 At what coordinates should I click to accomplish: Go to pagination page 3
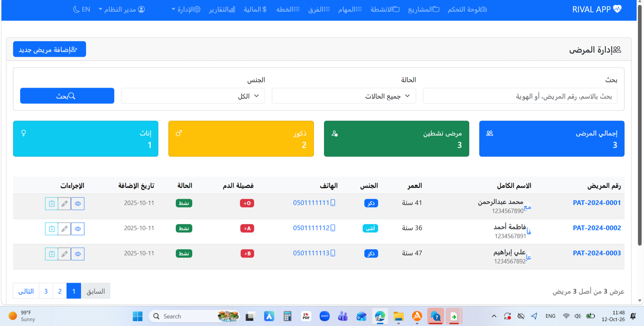(46, 291)
